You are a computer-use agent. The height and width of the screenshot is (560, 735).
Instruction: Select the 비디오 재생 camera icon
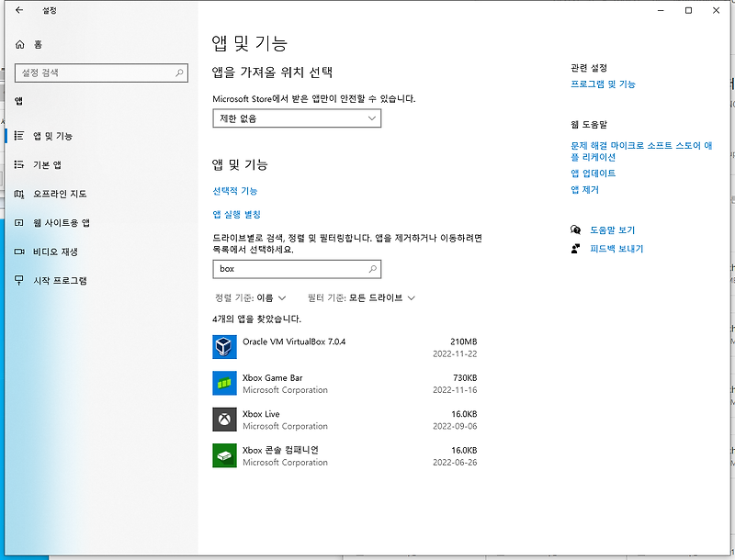point(18,252)
